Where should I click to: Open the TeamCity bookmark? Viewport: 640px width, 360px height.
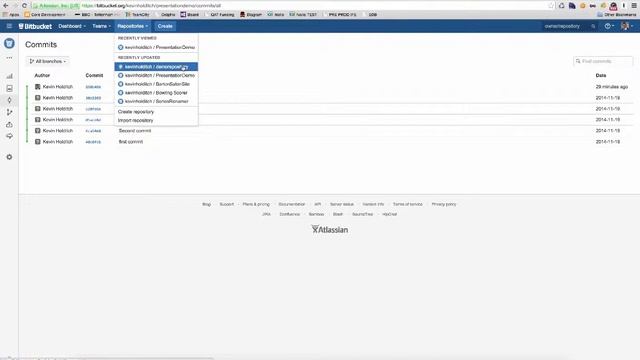click(138, 15)
